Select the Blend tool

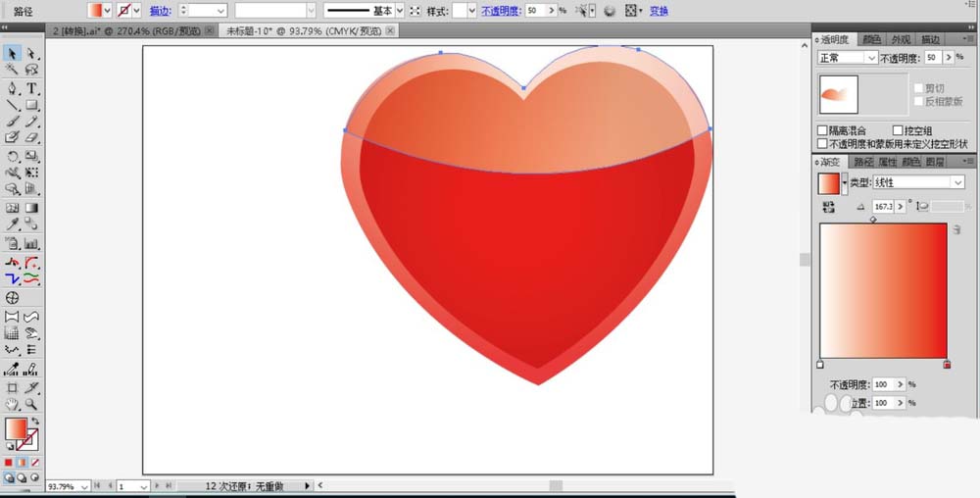[x=31, y=224]
